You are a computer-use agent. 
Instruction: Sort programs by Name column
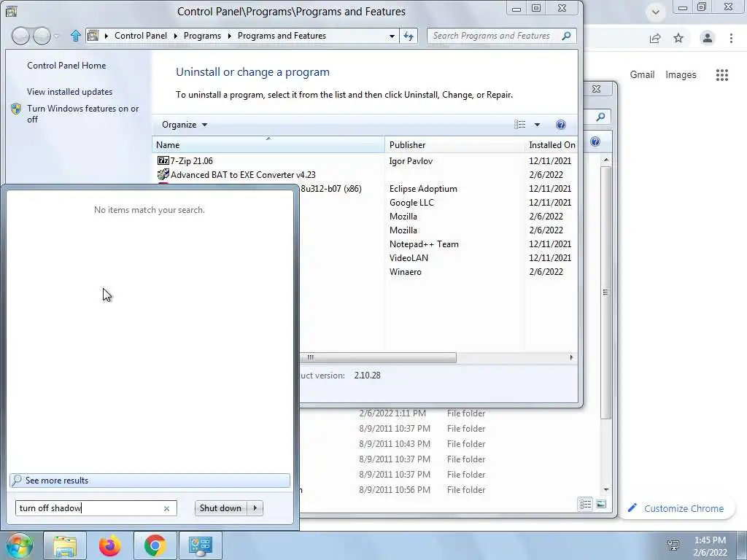(268, 145)
